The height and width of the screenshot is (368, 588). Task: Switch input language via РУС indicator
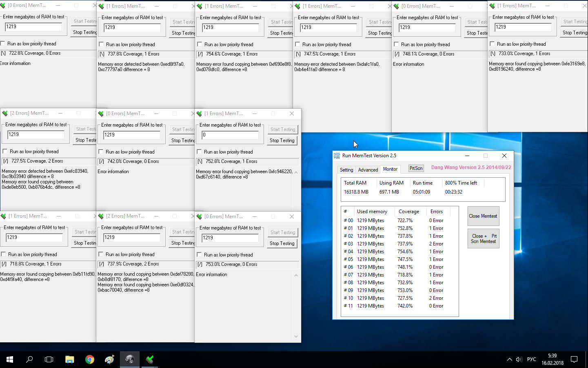point(532,359)
